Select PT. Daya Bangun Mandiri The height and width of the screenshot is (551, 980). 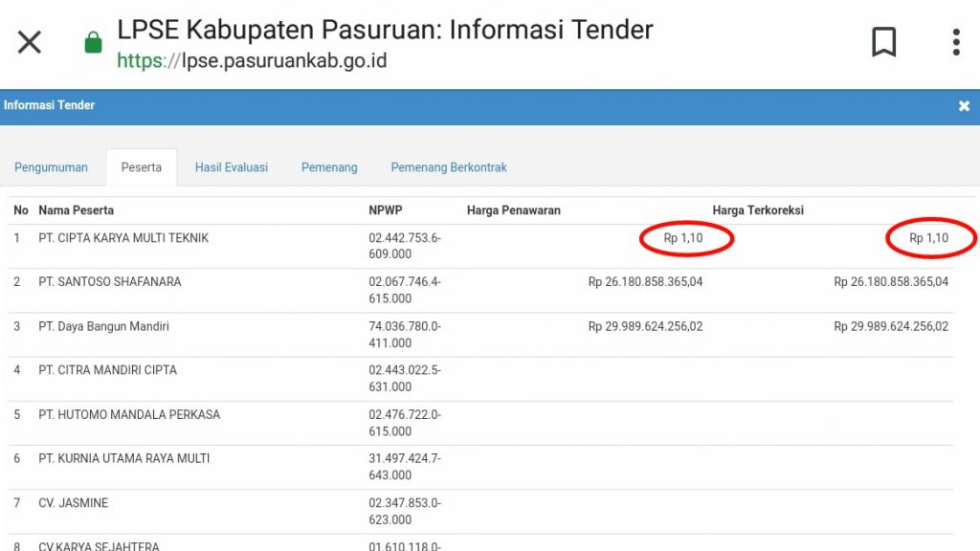(x=103, y=326)
